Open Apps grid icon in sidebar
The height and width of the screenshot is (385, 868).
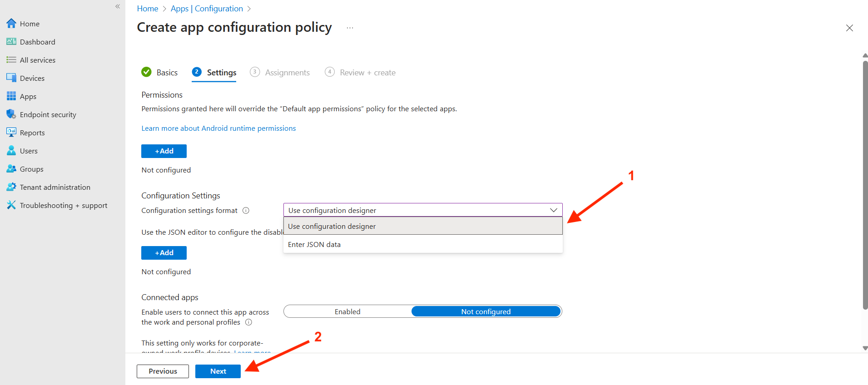pos(11,96)
